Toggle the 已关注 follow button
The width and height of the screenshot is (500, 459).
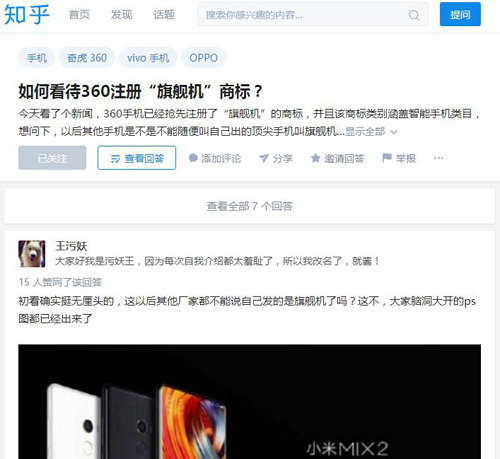pos(52,158)
